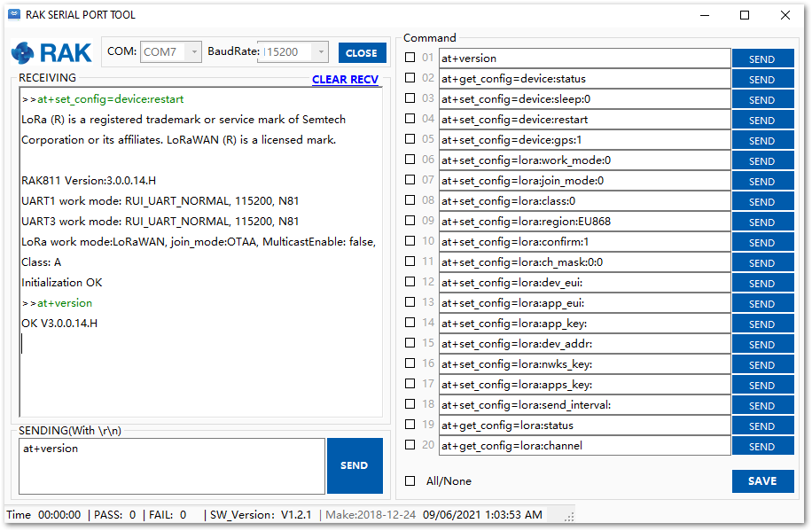The image size is (812, 531).
Task: Click the large SEND button under SENDING
Action: (355, 465)
